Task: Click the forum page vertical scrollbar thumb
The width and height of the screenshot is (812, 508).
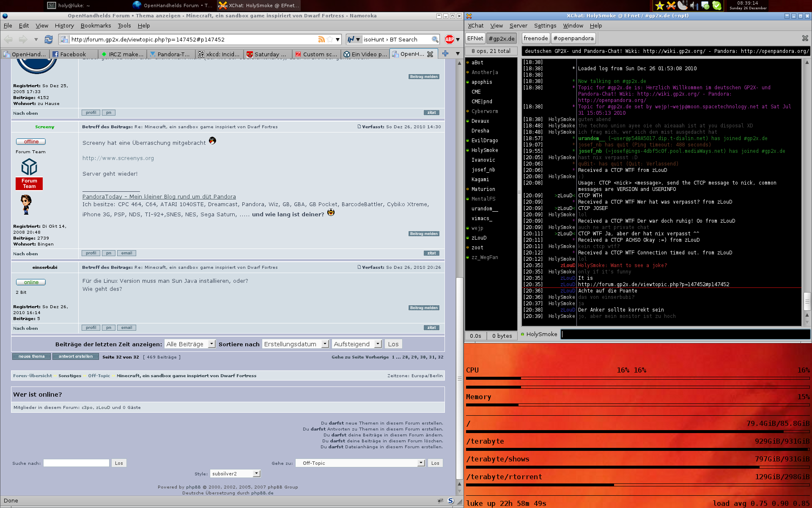Action: pos(459,378)
